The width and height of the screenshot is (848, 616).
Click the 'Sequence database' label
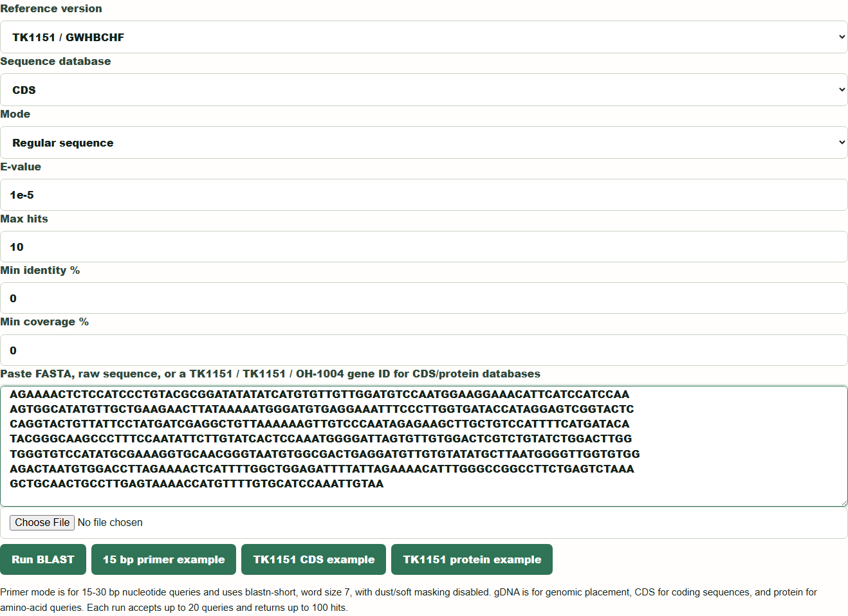(x=55, y=61)
